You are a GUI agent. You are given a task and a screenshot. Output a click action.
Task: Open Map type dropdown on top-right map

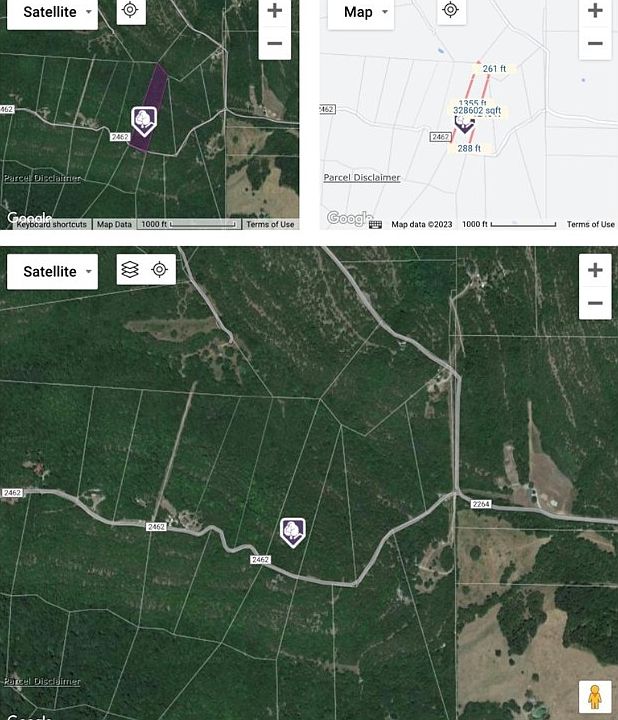coord(361,12)
